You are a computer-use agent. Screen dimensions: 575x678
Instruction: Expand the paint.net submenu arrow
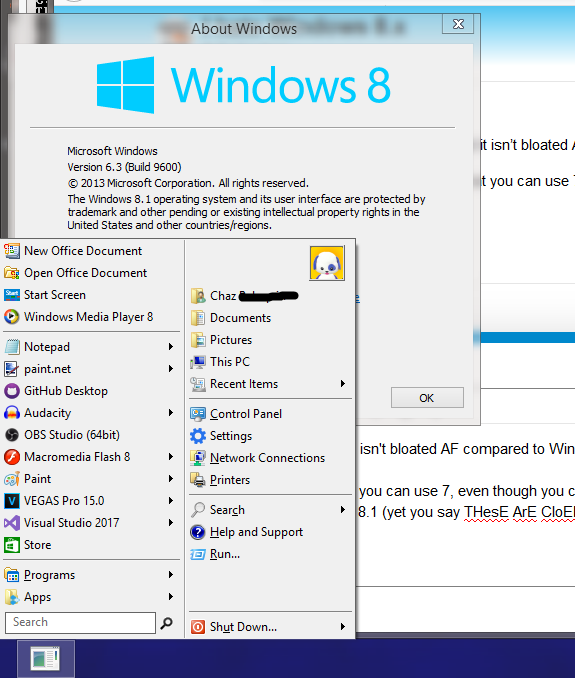171,369
